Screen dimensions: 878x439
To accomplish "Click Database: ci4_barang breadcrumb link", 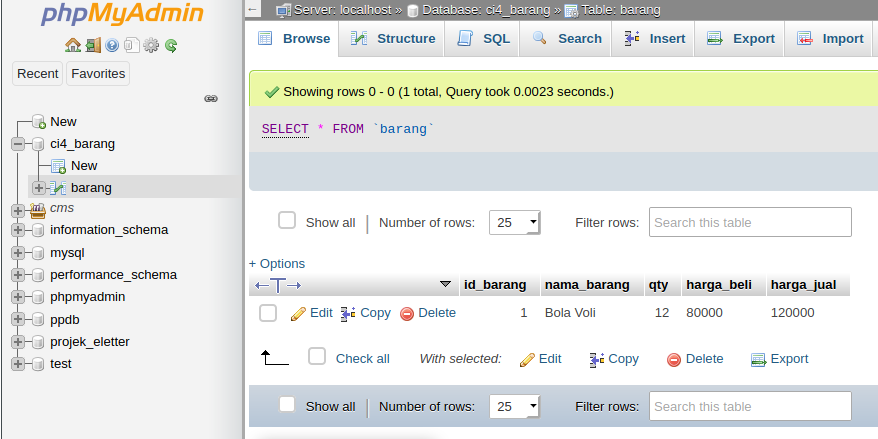I will (x=486, y=10).
